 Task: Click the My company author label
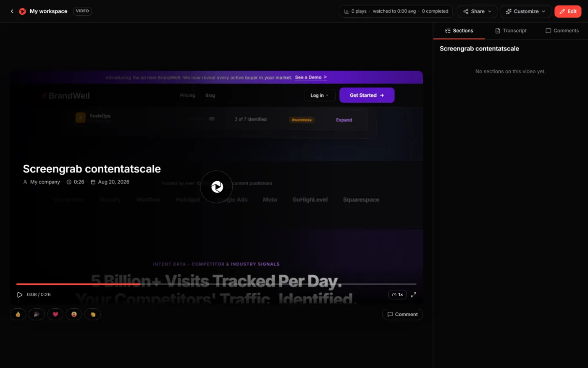42,182
